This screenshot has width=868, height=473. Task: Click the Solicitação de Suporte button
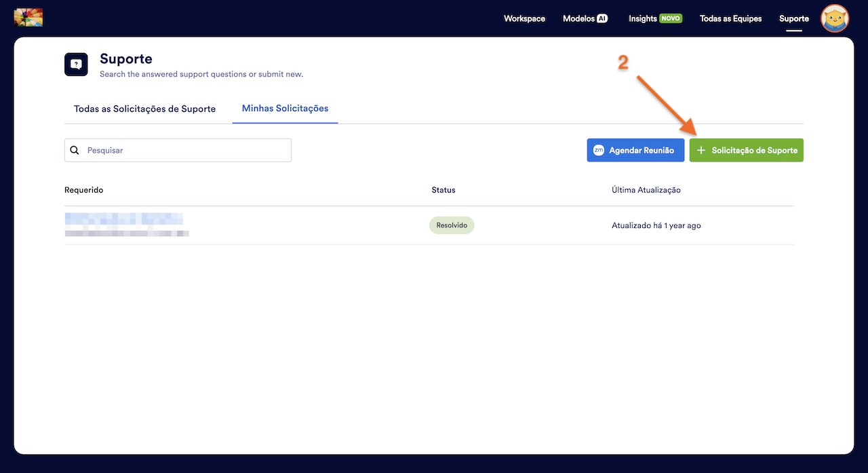746,150
